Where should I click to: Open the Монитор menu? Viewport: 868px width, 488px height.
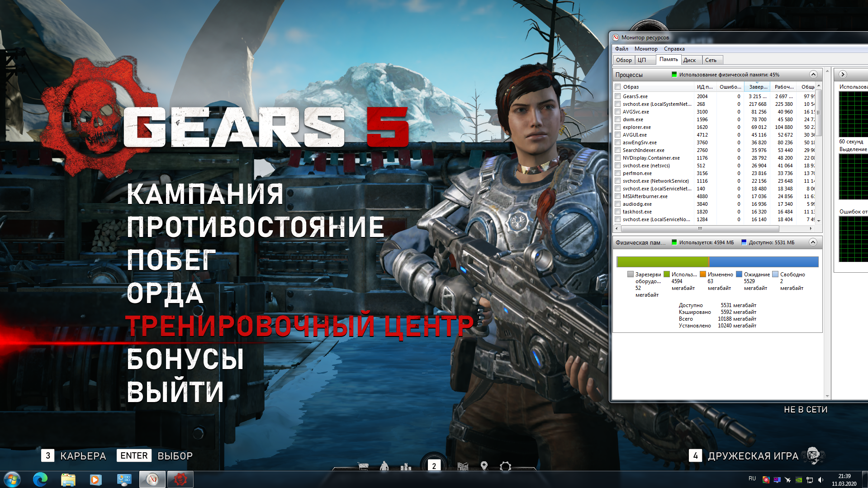point(646,49)
